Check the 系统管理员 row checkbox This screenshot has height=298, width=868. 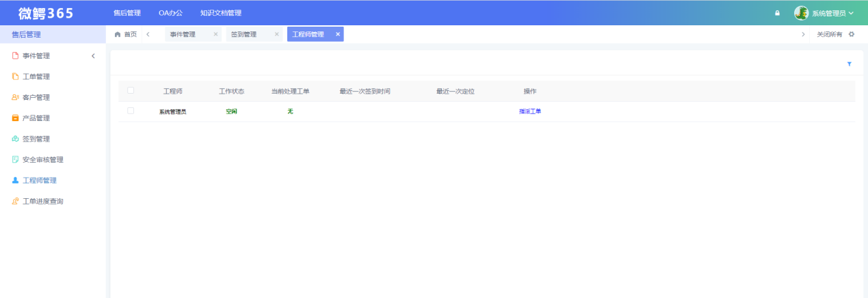[x=131, y=111]
